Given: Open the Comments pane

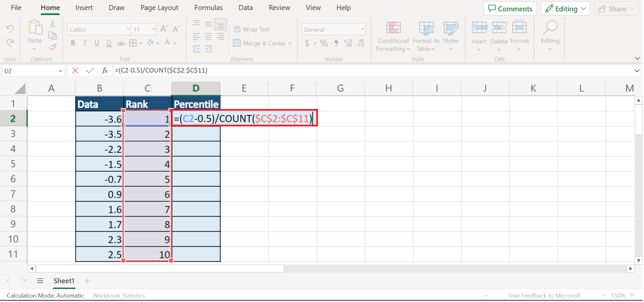Looking at the screenshot, I should click(510, 8).
